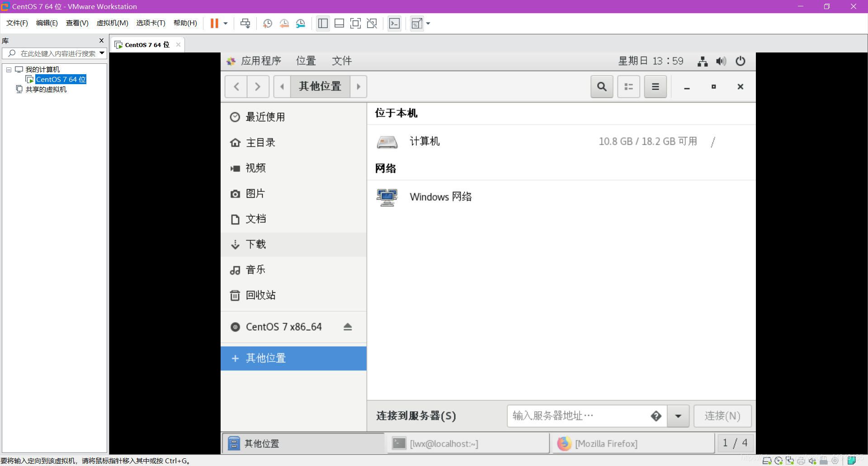Image resolution: width=868 pixels, height=466 pixels.
Task: Open file manager hamburger menu
Action: [655, 86]
